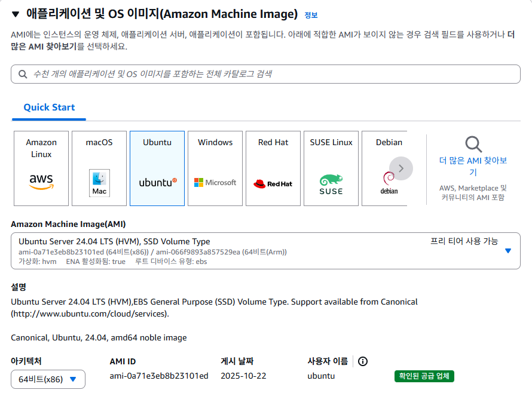Click the info circle beside 사용자 이름
Viewport: 532px width, 393px height.
363,361
